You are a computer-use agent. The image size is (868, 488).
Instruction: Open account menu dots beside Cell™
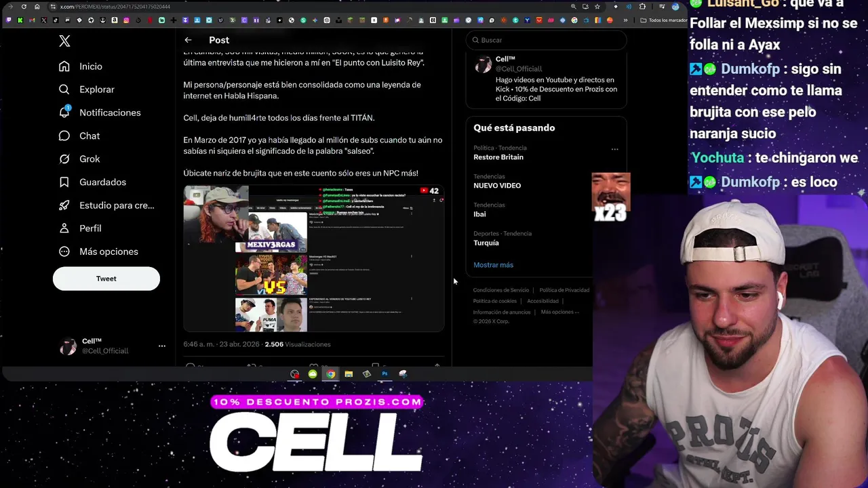coord(162,346)
